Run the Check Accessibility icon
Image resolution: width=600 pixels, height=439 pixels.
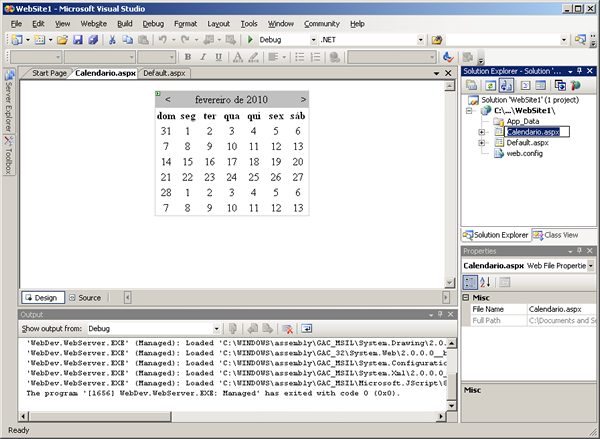coord(448,57)
